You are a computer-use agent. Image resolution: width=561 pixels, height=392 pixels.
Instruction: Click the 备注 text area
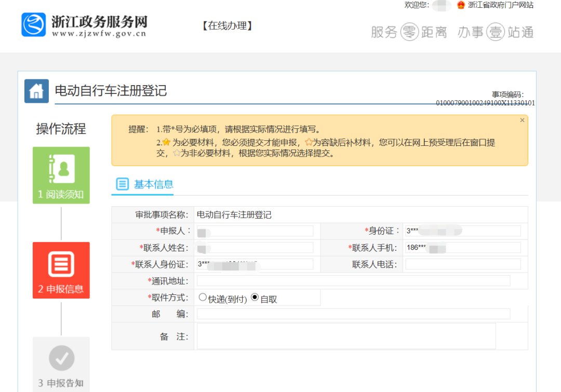346,336
